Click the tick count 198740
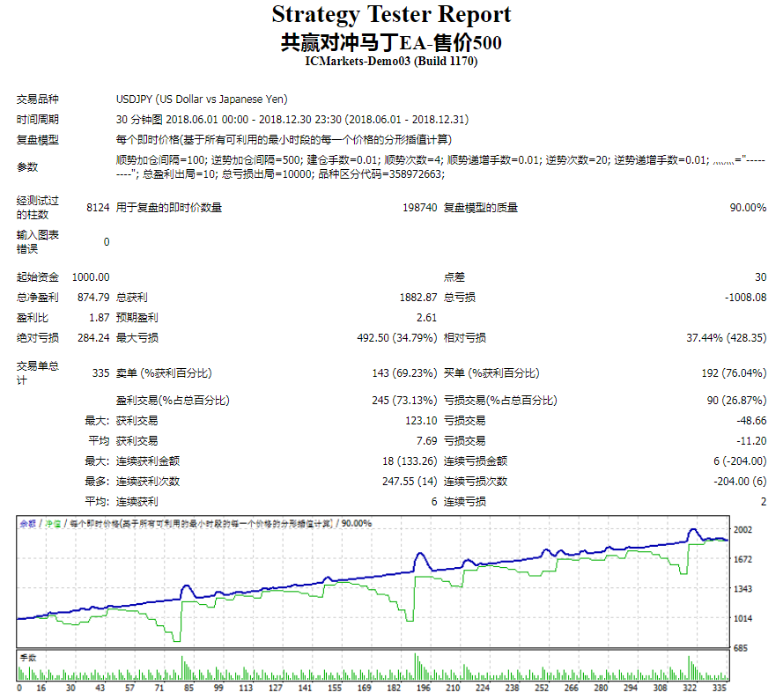Viewport: 783px width, 700px height. pyautogui.click(x=419, y=208)
